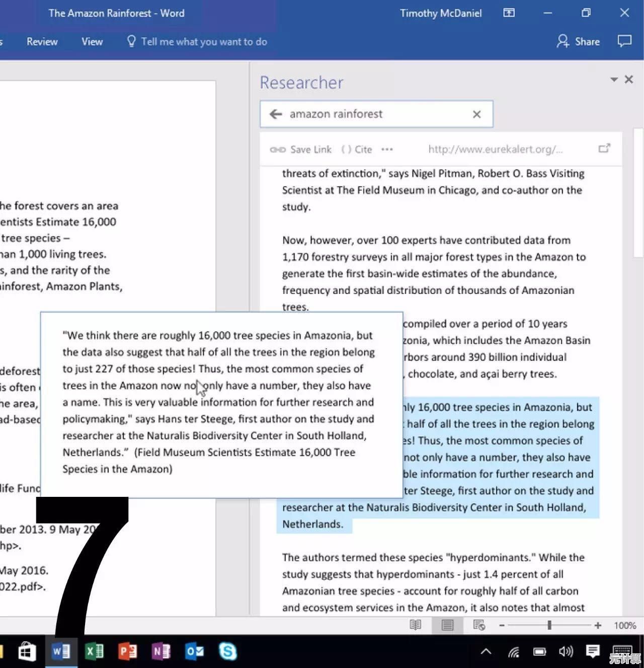Open the comments speech bubble icon
The height and width of the screenshot is (668, 644).
pyautogui.click(x=624, y=41)
